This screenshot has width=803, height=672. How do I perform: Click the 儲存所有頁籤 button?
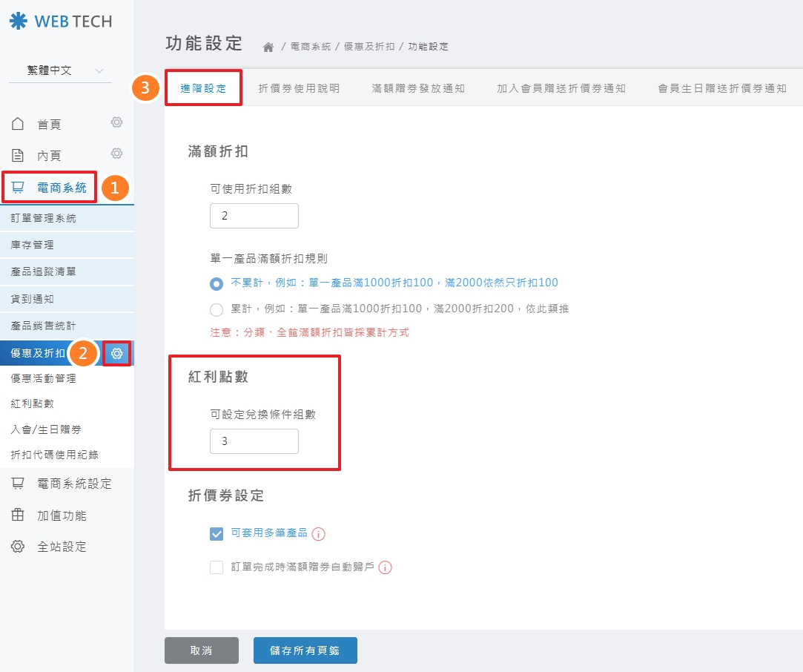pos(305,650)
